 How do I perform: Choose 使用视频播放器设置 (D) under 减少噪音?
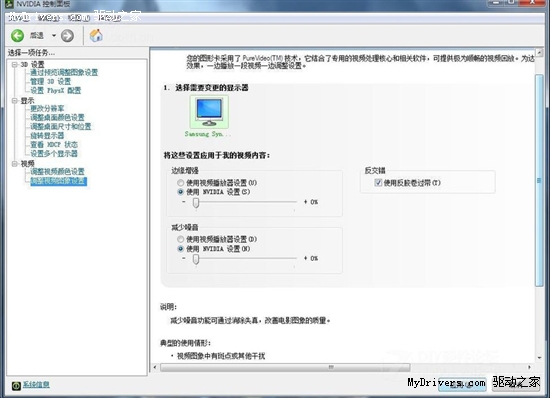point(180,239)
